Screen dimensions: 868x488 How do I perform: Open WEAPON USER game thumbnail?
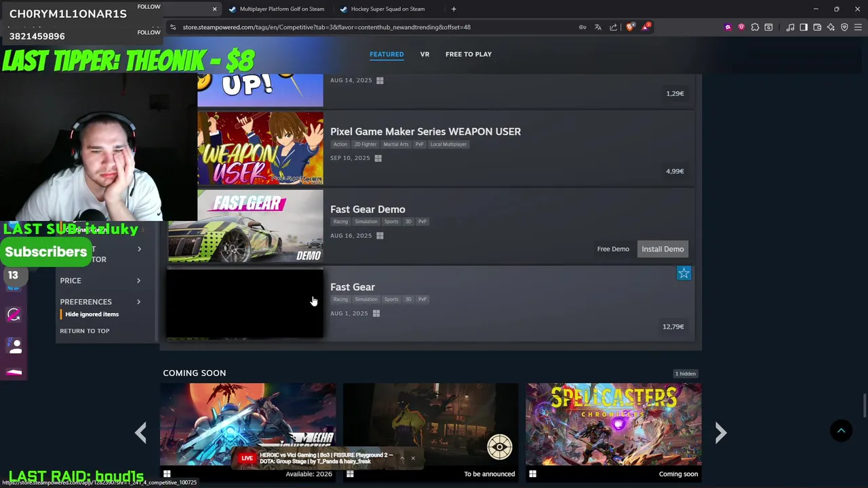(260, 148)
